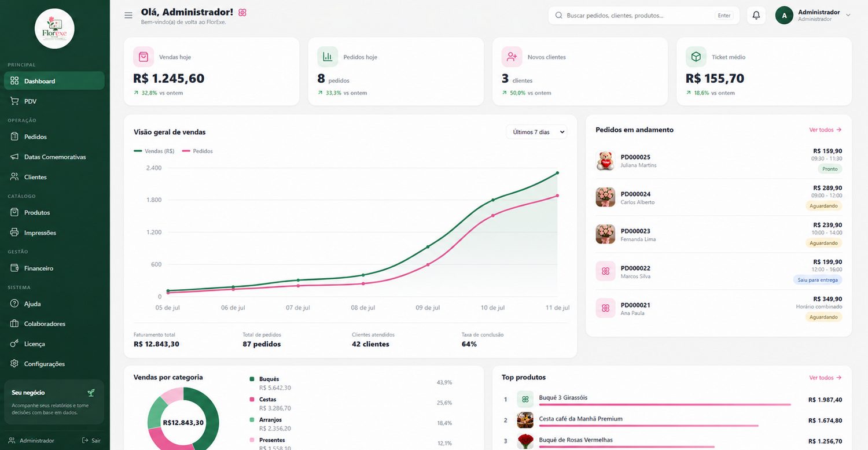Click the Financeiro wallet icon
Viewport: 868px width, 450px height.
coord(14,268)
